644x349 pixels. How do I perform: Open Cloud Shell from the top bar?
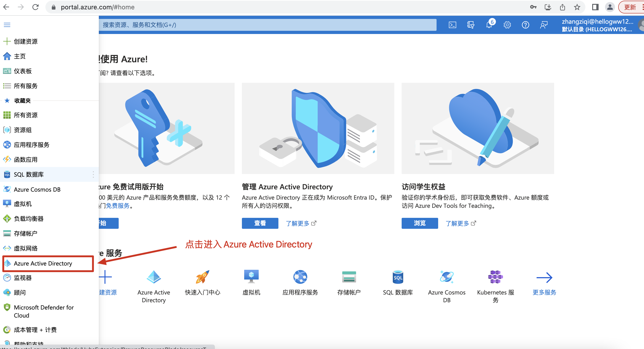453,25
